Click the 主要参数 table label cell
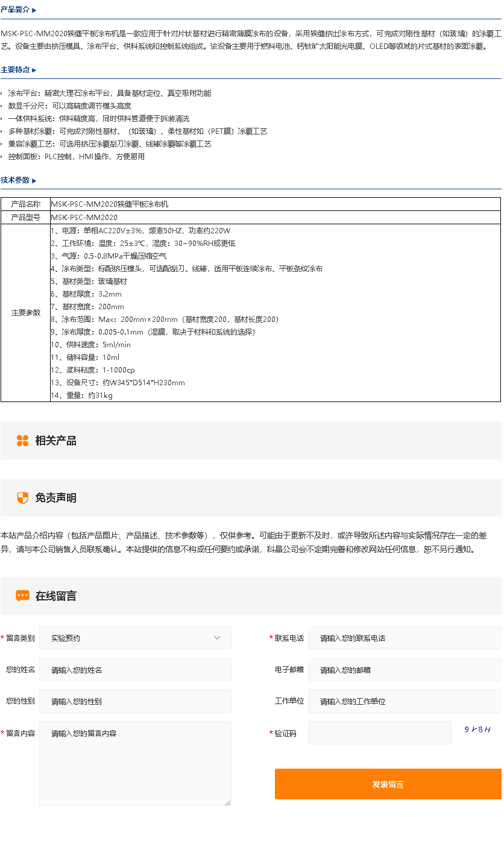 pyautogui.click(x=26, y=313)
